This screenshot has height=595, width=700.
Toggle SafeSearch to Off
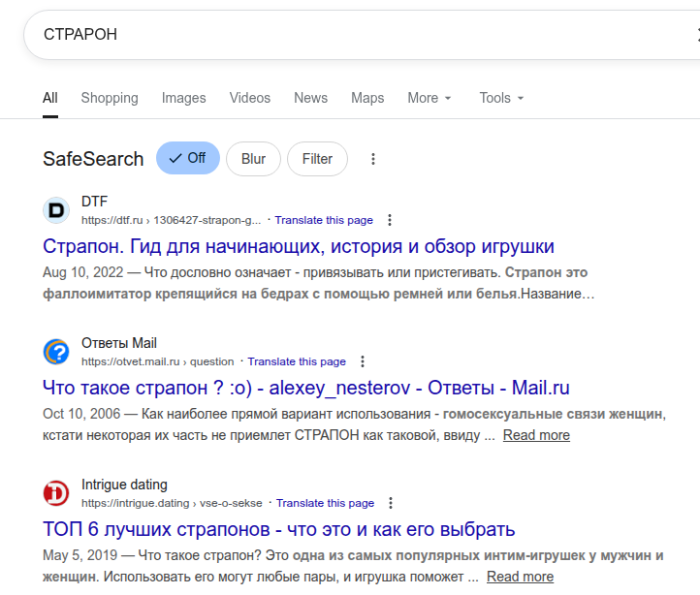click(188, 158)
